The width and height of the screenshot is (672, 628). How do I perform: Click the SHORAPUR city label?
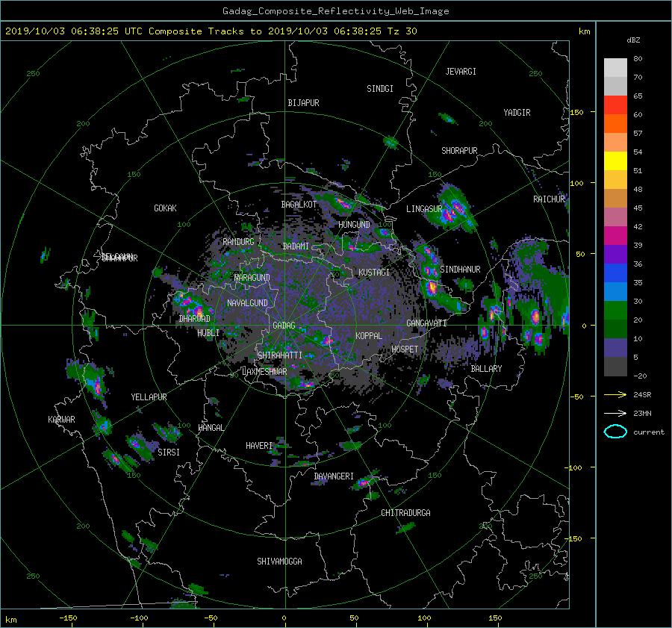[x=459, y=150]
